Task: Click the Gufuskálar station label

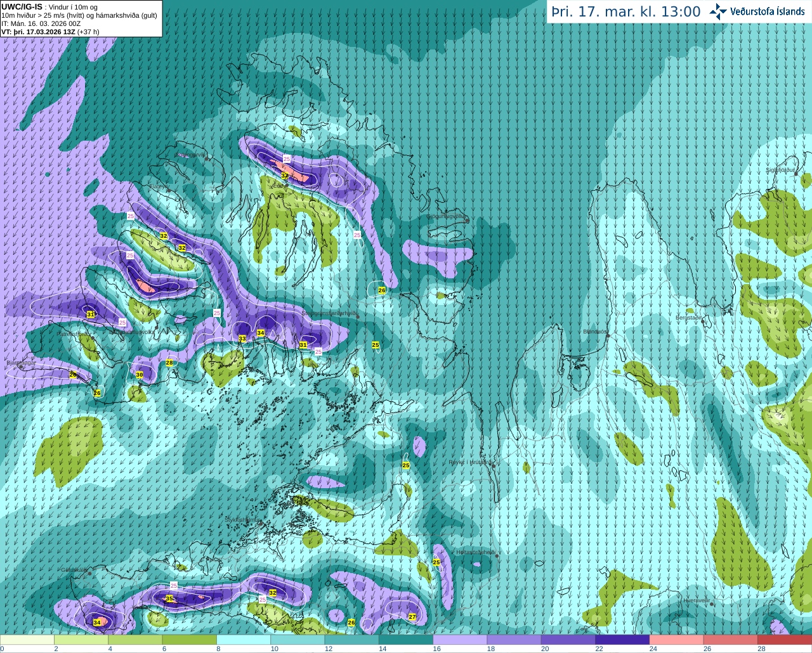Action: (x=74, y=570)
